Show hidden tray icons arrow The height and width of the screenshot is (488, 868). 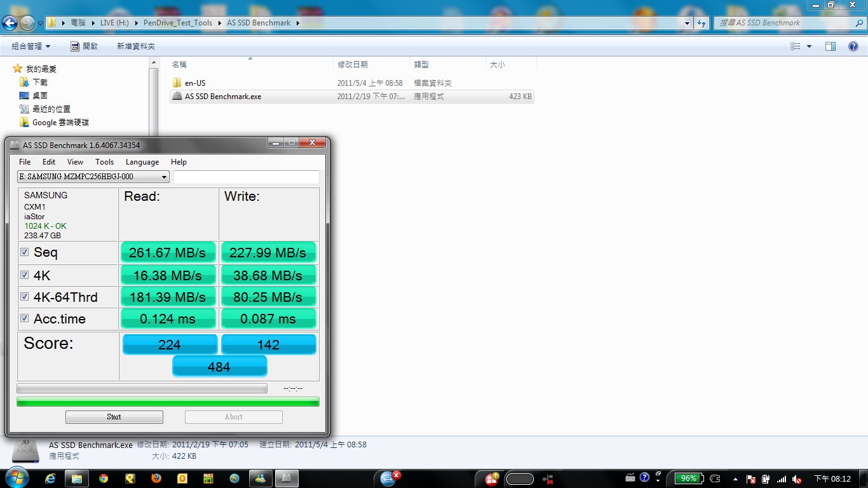point(735,479)
